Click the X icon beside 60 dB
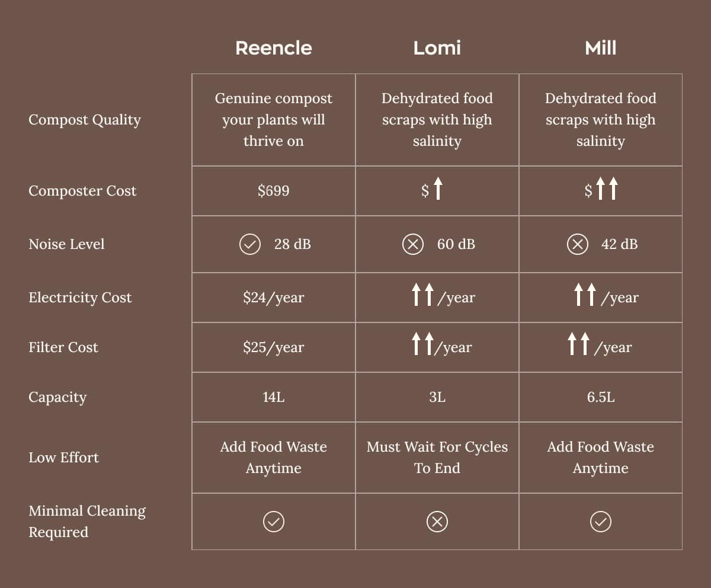711x588 pixels. point(413,244)
